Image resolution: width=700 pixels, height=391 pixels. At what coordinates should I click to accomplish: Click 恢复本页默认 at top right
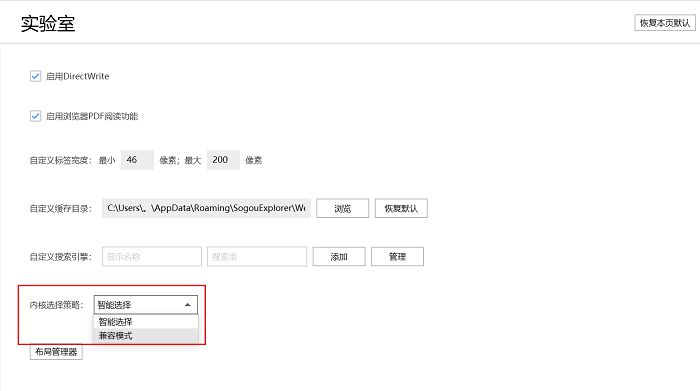[665, 23]
